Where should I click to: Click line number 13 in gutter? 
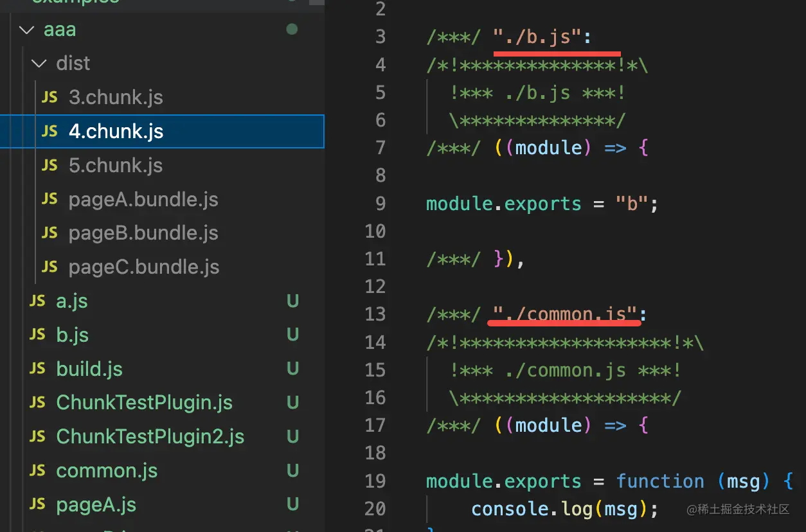point(375,314)
